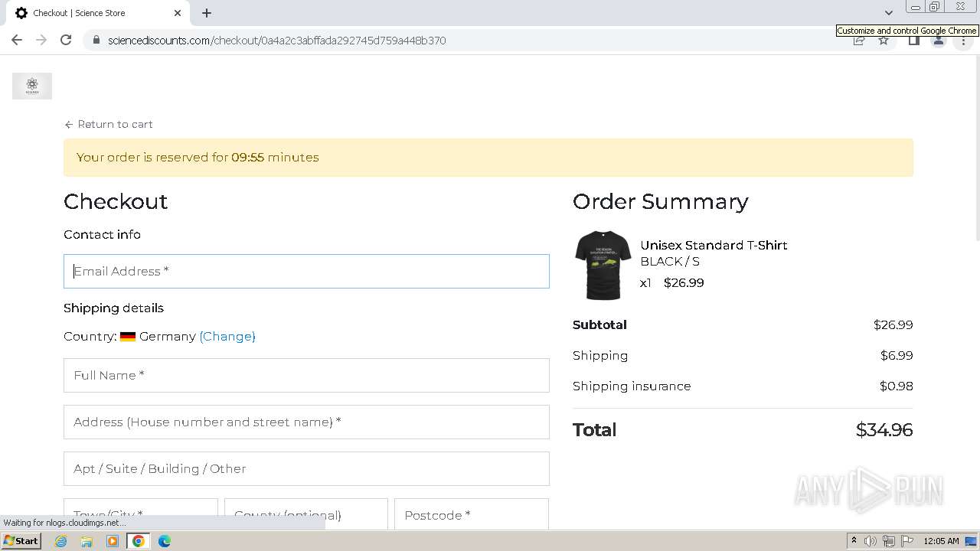Image resolution: width=980 pixels, height=551 pixels.
Task: Open the Chrome profile avatar
Action: pos(938,41)
